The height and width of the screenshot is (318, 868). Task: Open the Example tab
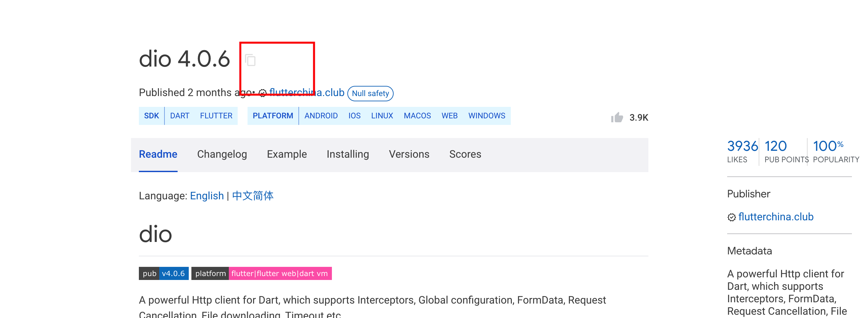pyautogui.click(x=287, y=154)
